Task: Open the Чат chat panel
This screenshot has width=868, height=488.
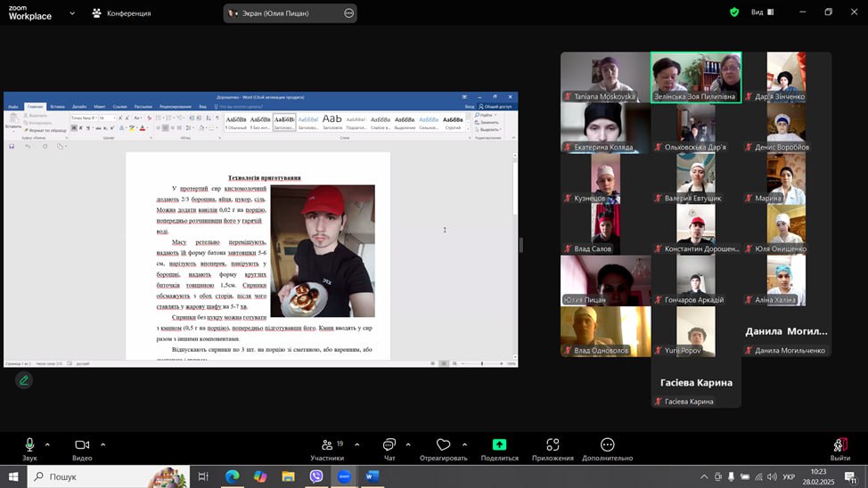Action: point(389,445)
